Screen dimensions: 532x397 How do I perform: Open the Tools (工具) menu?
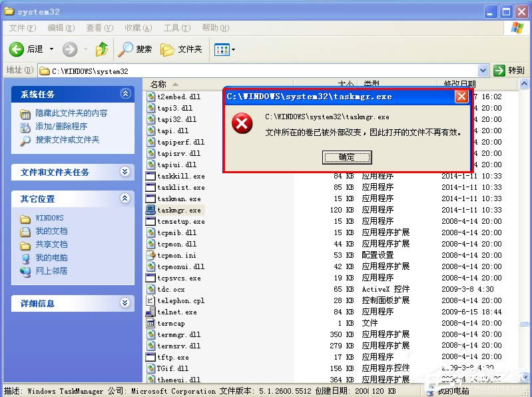[176, 28]
